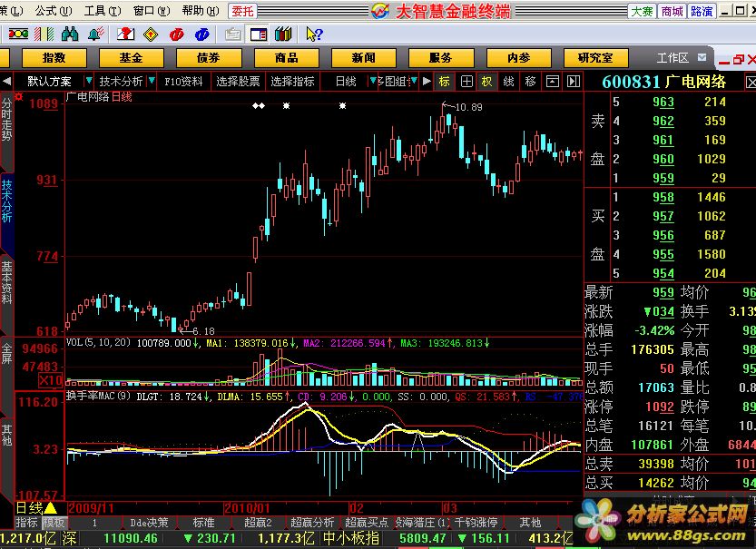The image size is (756, 549).
Task: Click the cursor with question mark help icon
Action: 314,34
